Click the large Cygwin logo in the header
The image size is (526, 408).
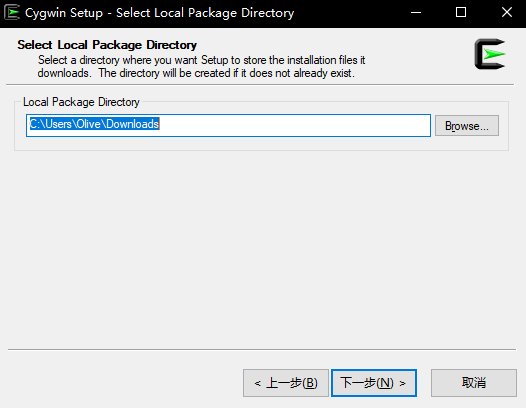(490, 54)
